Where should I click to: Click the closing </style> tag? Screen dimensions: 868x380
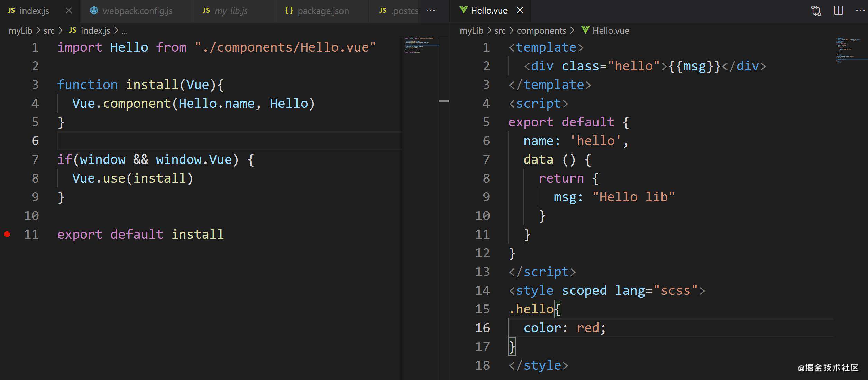coord(538,365)
